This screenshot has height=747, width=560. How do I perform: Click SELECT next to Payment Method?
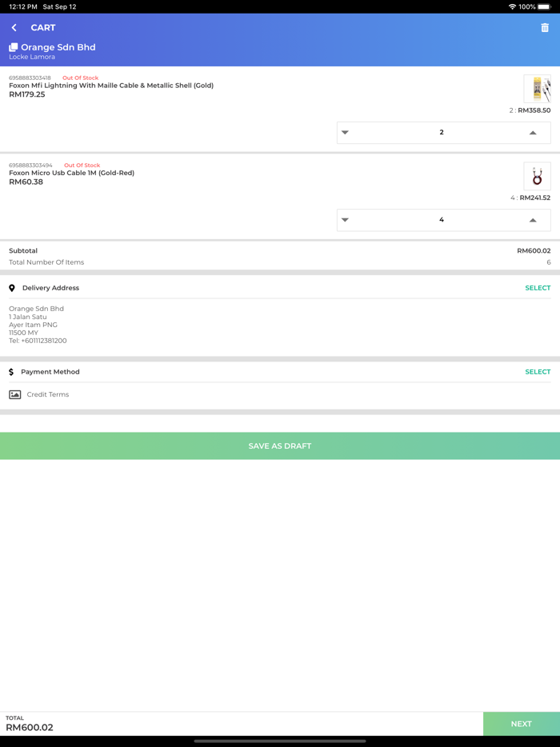click(x=538, y=371)
